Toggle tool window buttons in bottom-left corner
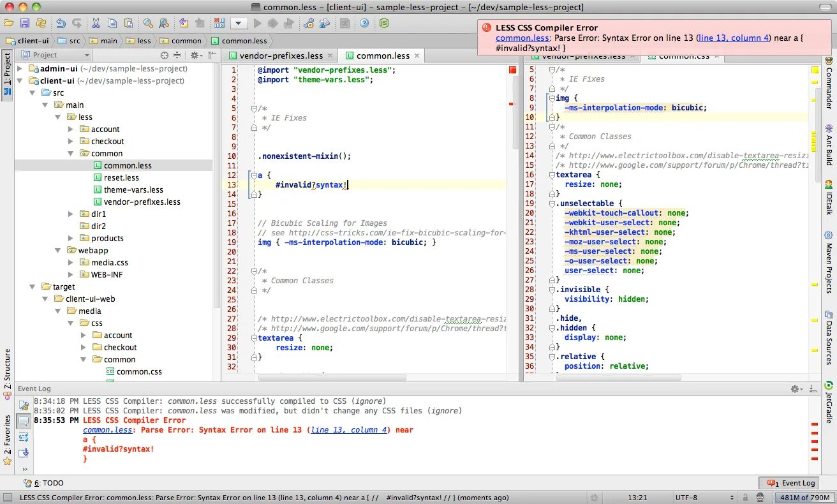The width and height of the screenshot is (837, 504). (x=7, y=498)
